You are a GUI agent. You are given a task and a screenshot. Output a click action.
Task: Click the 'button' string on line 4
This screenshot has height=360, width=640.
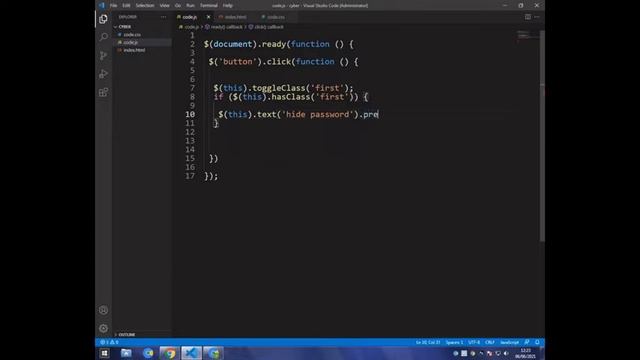tap(238, 62)
